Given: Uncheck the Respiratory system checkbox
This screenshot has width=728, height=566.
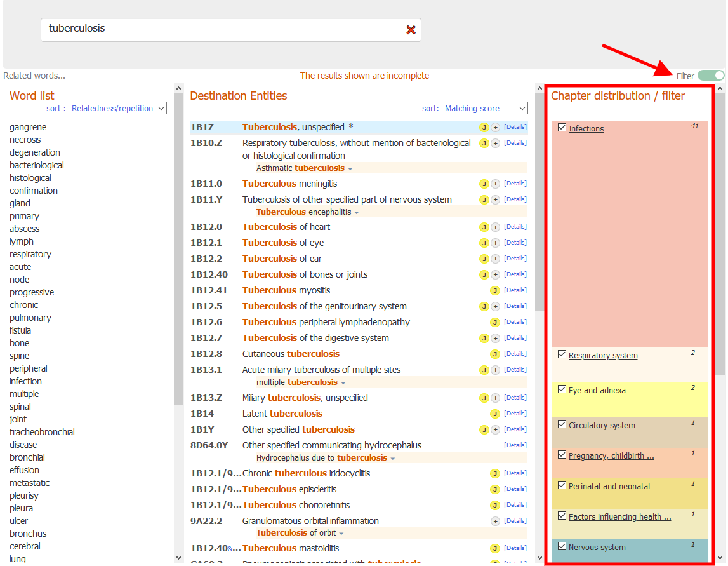Looking at the screenshot, I should coord(562,354).
